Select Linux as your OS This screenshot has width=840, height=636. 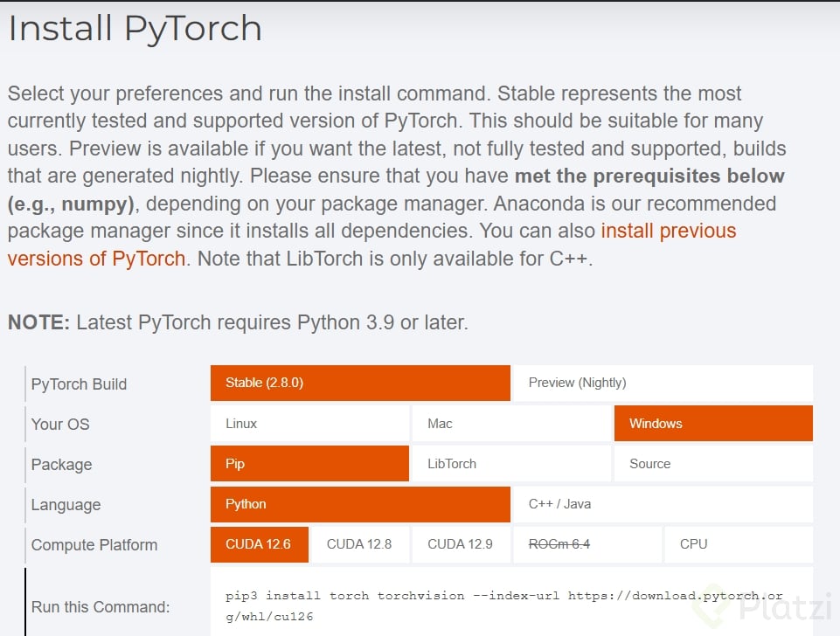309,424
